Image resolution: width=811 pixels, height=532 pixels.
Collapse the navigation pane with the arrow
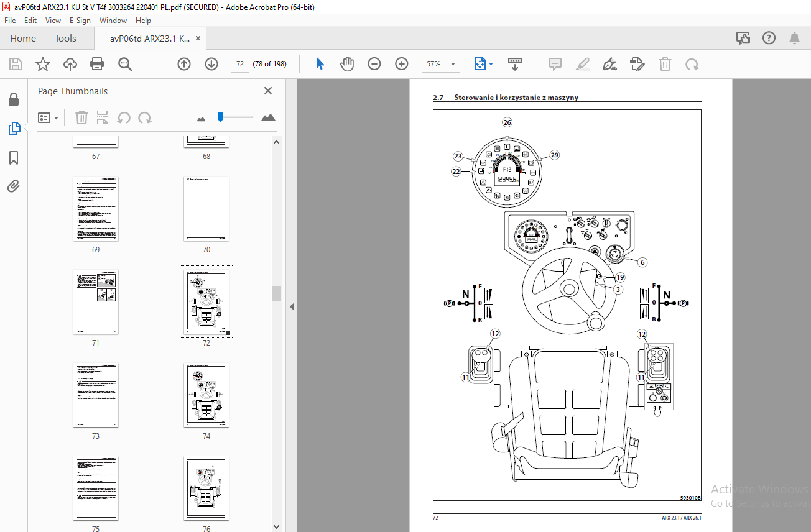pos(291,306)
